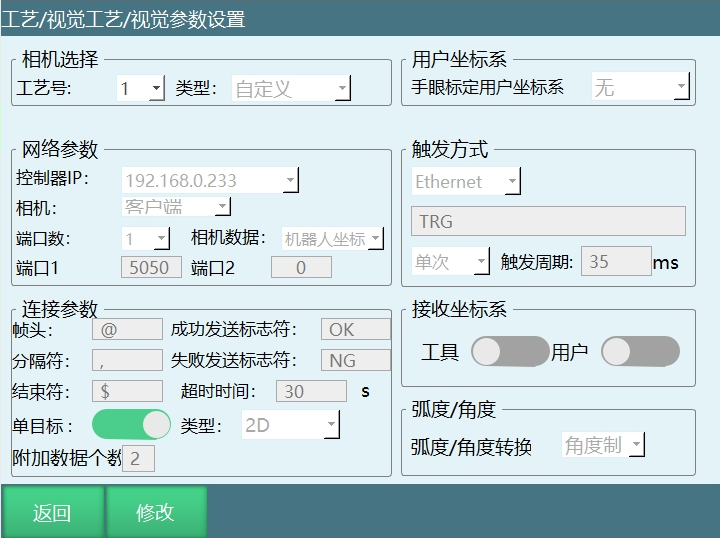Enable the 工具 coordinate toggle
The width and height of the screenshot is (720, 538).
pos(509,352)
